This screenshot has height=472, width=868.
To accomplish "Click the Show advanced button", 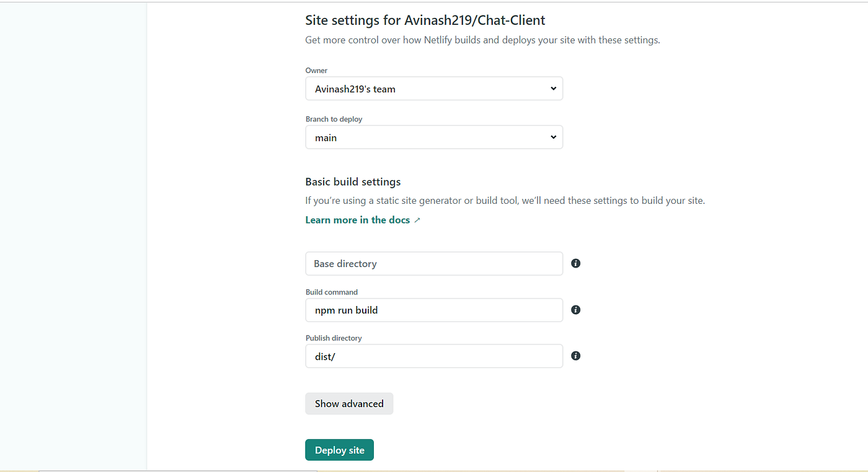I will [x=348, y=403].
